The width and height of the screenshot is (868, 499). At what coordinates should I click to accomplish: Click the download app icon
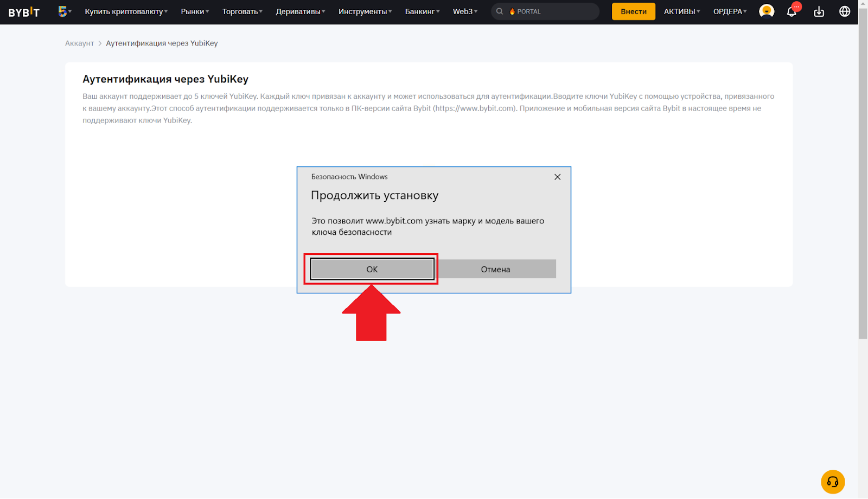point(819,11)
